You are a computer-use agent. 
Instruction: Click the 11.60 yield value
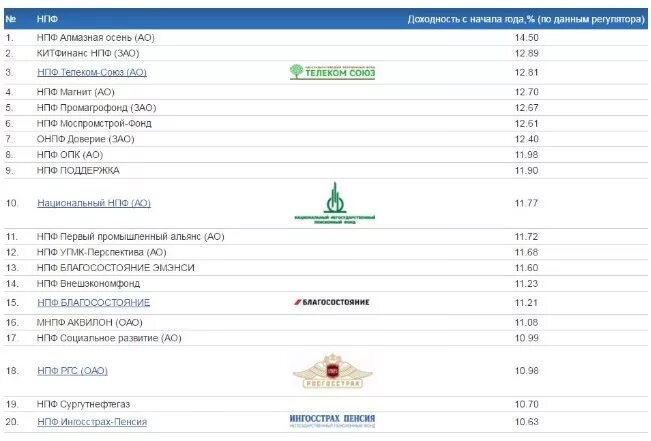pyautogui.click(x=526, y=268)
